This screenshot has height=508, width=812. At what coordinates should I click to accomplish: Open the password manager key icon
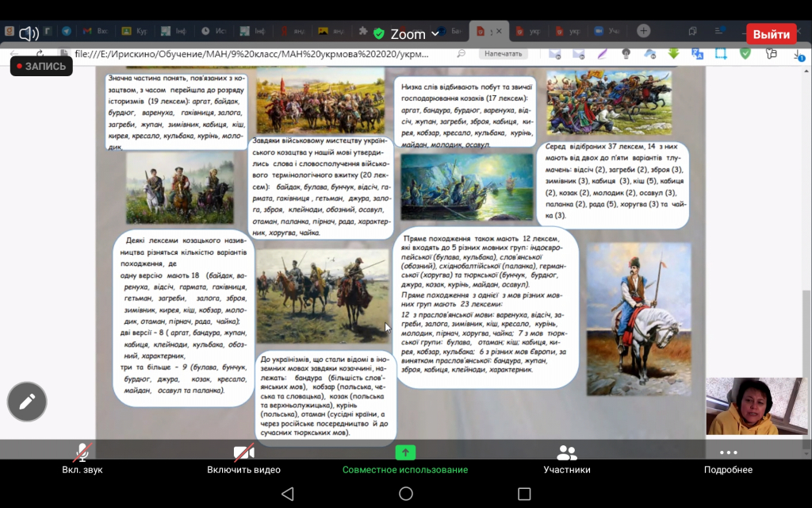point(771,54)
